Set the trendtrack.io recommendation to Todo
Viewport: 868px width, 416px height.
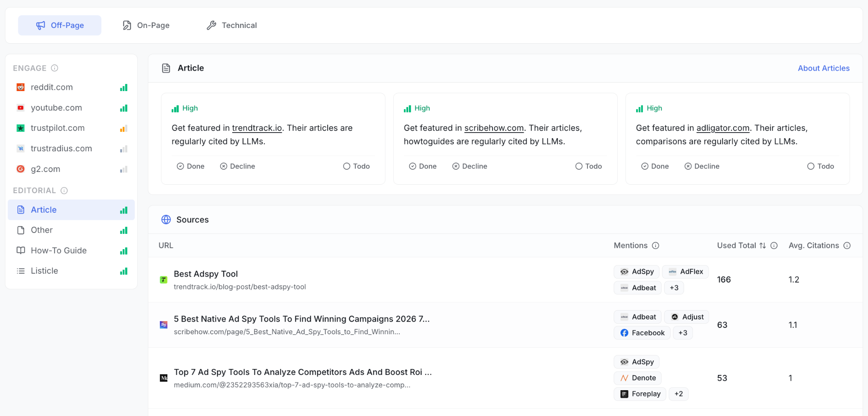coord(356,166)
